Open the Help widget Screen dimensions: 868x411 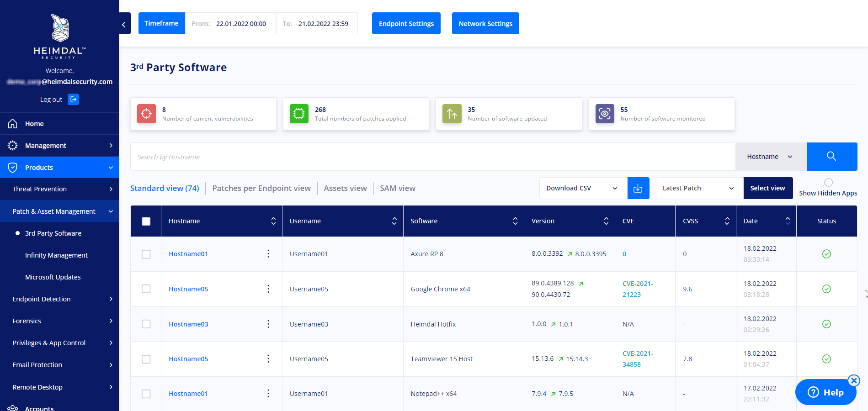[x=825, y=392]
